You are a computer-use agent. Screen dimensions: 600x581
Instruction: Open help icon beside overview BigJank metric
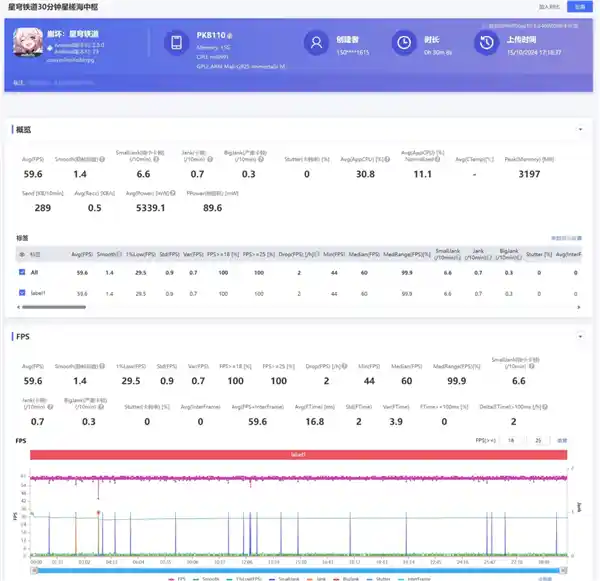tap(261, 159)
